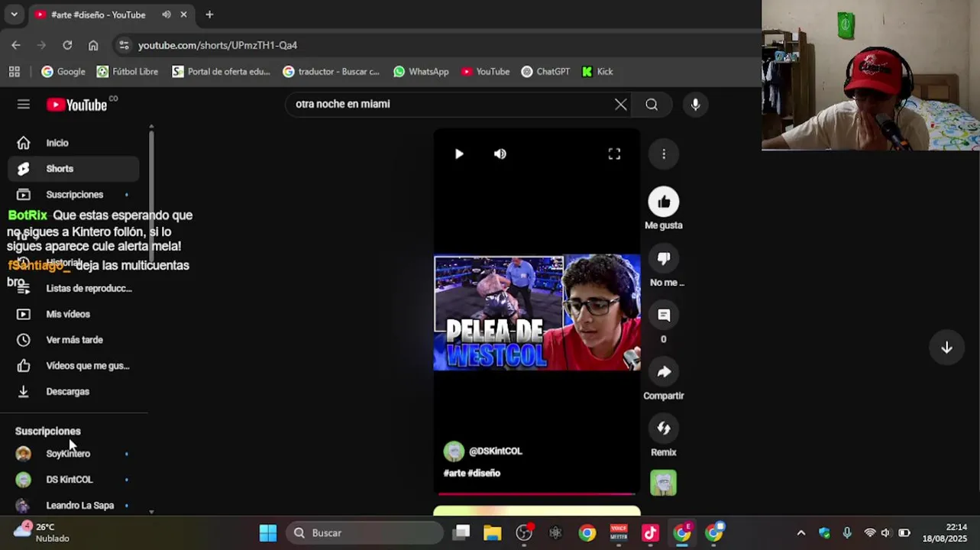Open the tab search dropdown arrow
980x550 pixels.
pos(14,15)
